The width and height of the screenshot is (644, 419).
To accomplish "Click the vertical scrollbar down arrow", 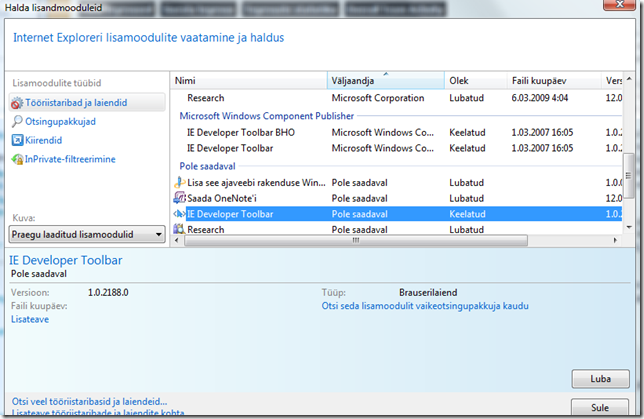I will pos(629,227).
